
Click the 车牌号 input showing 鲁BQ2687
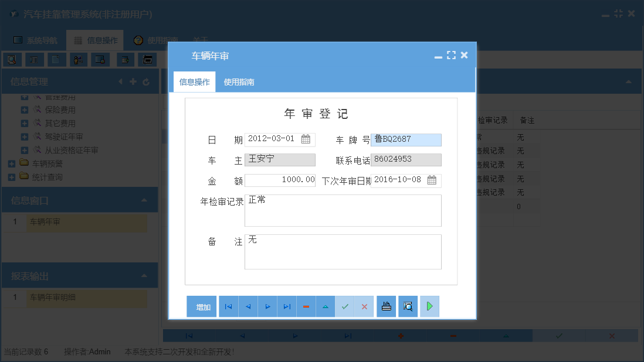[406, 139]
